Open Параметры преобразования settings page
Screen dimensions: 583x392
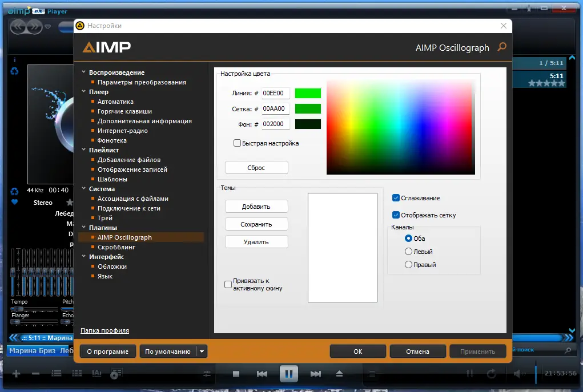(142, 82)
